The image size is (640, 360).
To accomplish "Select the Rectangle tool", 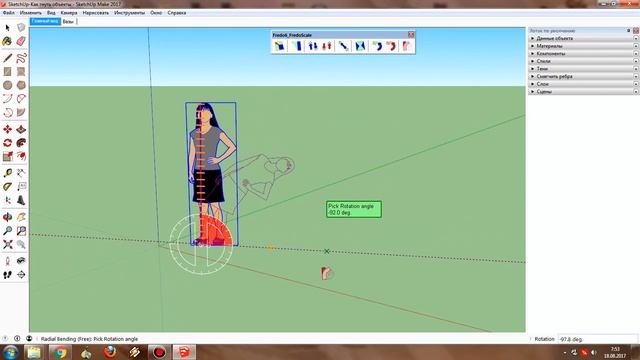I will (7, 71).
